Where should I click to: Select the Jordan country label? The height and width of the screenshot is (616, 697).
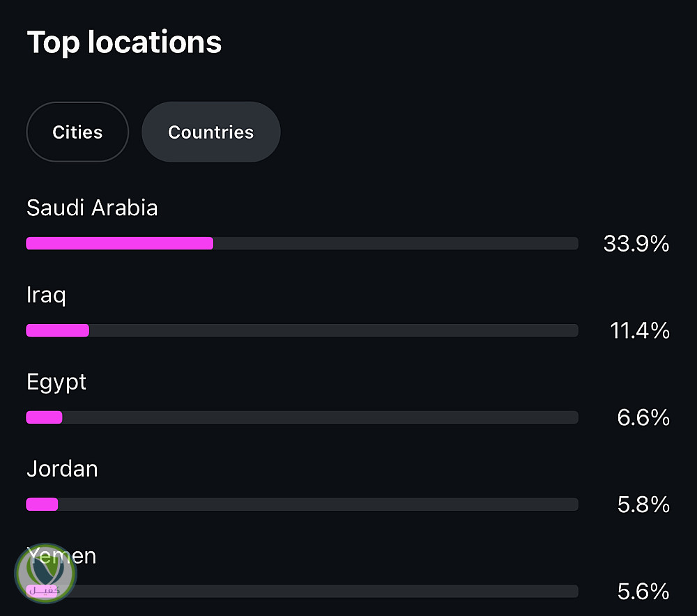[x=62, y=469]
